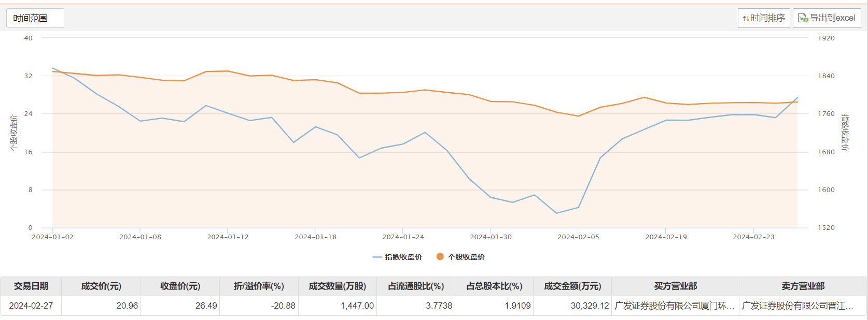Click the Excel icon in export button
868x320 pixels.
[803, 18]
